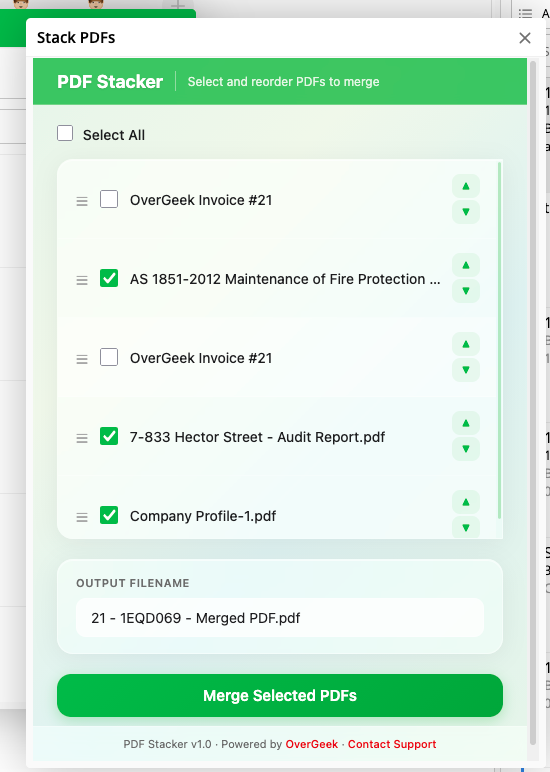Close the Stack PDFs dialog
Image resolution: width=550 pixels, height=772 pixels.
525,38
